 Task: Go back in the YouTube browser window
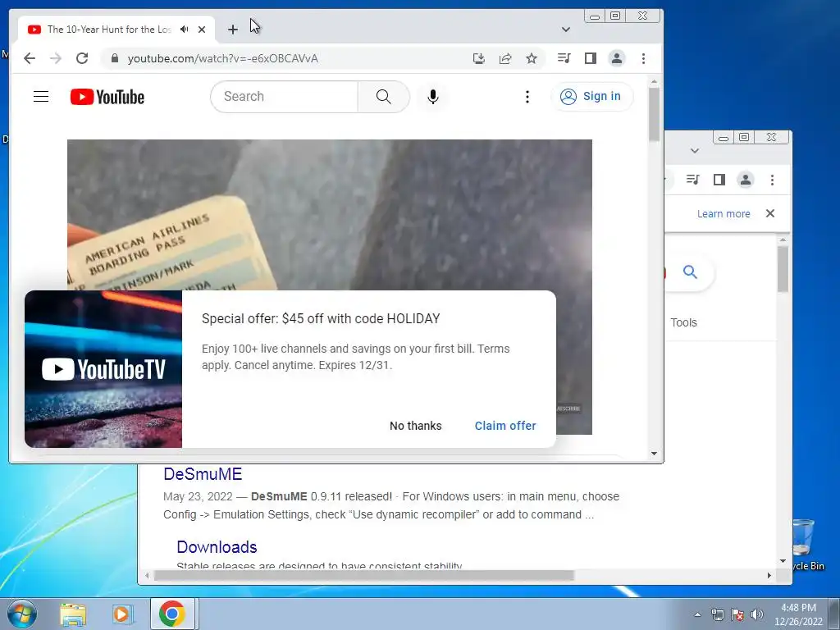[x=30, y=58]
